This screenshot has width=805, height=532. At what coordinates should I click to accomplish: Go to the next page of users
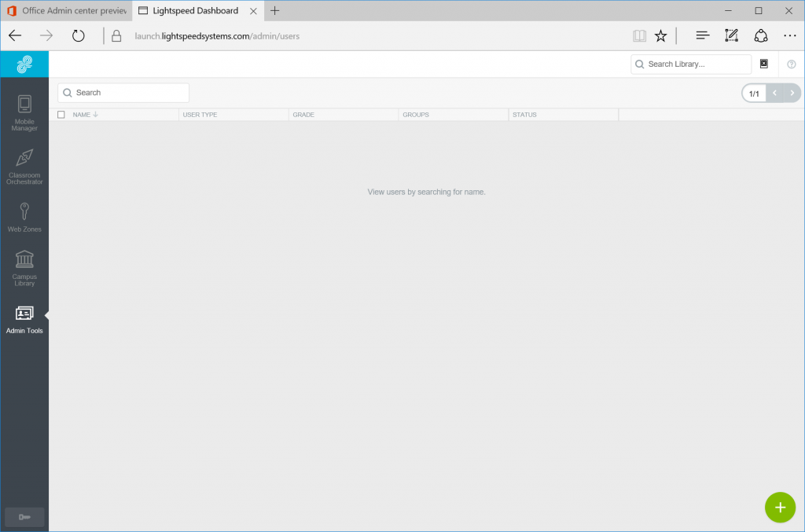click(792, 93)
